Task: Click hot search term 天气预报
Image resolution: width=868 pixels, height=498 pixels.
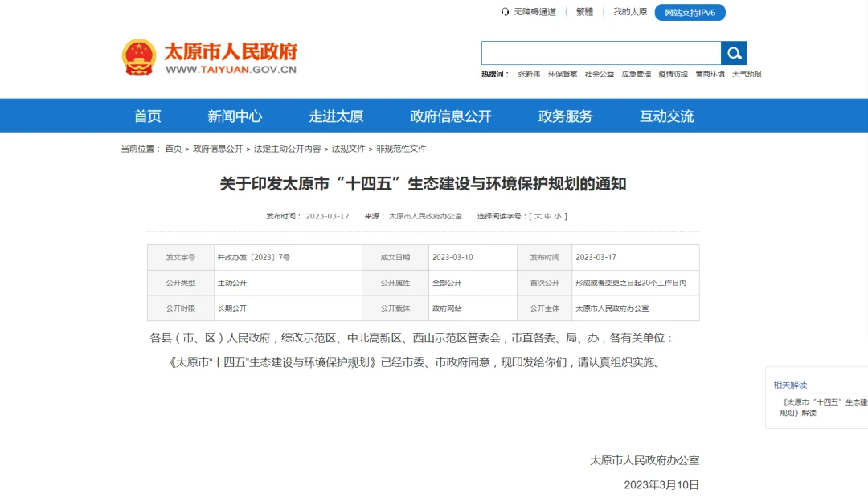Action: pyautogui.click(x=747, y=74)
